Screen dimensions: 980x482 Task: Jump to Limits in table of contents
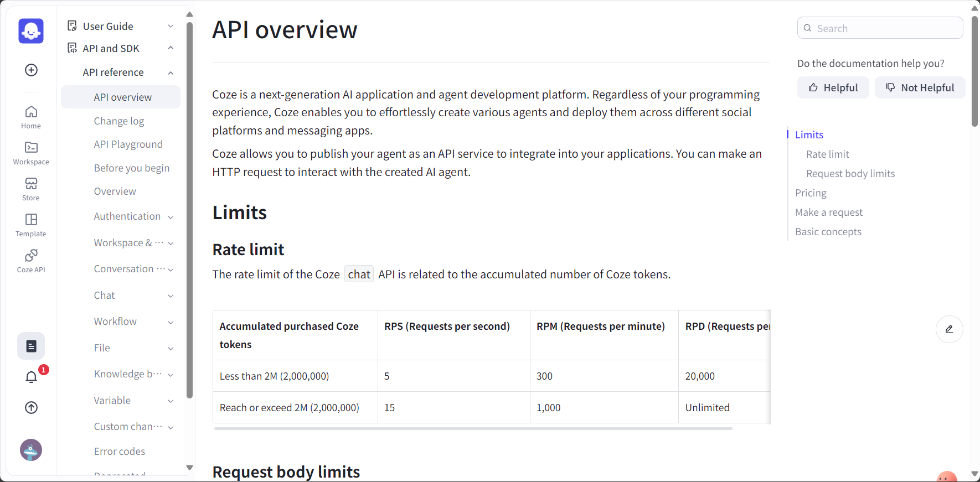pyautogui.click(x=809, y=134)
